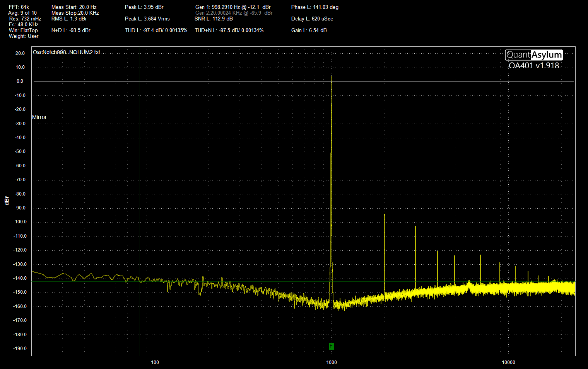Click the SNR L 112.9 dB readout
This screenshot has width=588, height=369.
pos(214,19)
